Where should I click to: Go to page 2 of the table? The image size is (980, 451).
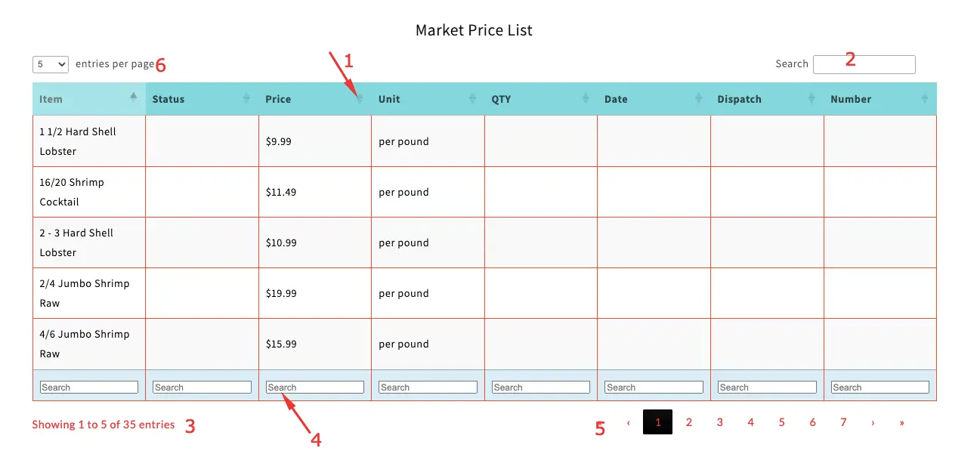coord(689,422)
